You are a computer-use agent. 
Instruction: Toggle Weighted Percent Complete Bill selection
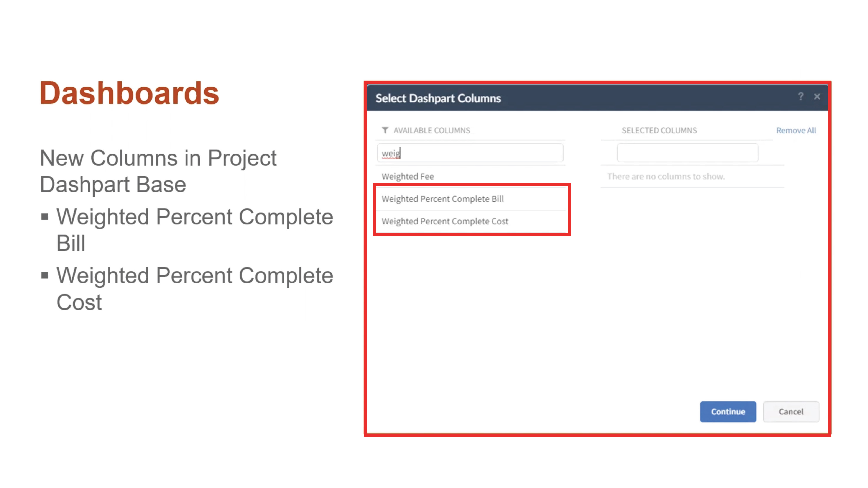pyautogui.click(x=470, y=198)
